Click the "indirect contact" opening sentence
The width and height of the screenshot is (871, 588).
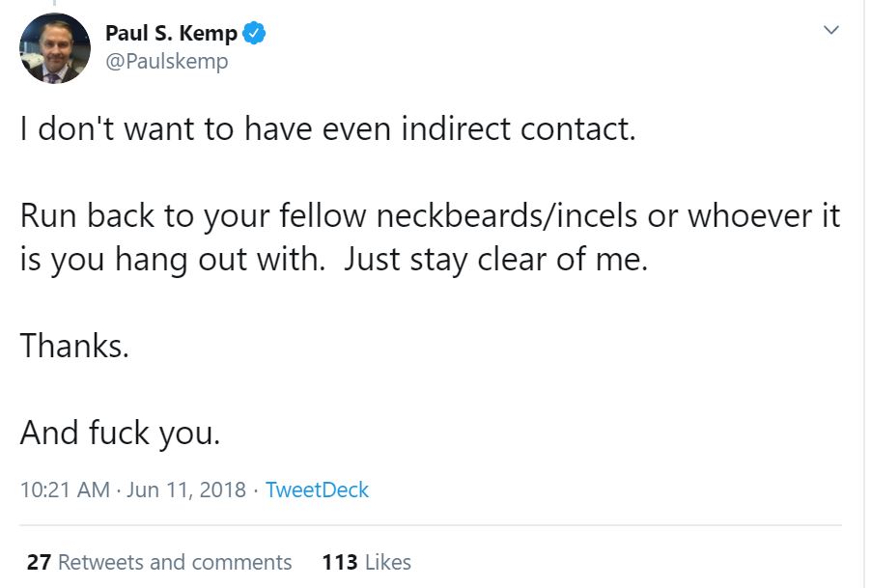point(328,128)
